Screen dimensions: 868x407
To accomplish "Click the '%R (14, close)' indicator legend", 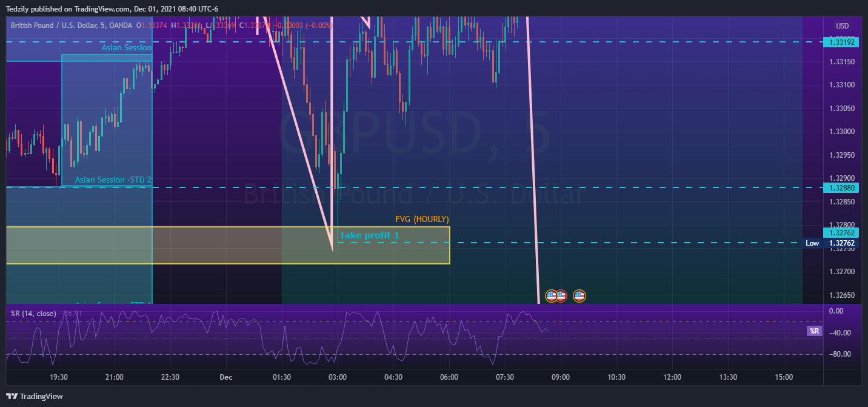I will (33, 314).
